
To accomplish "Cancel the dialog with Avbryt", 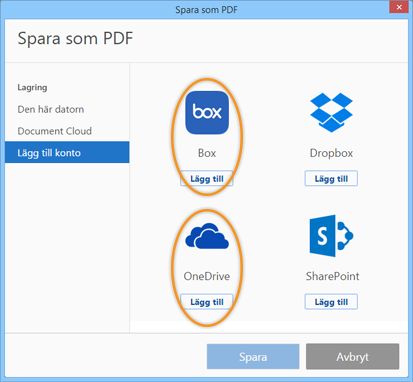I will tap(352, 357).
